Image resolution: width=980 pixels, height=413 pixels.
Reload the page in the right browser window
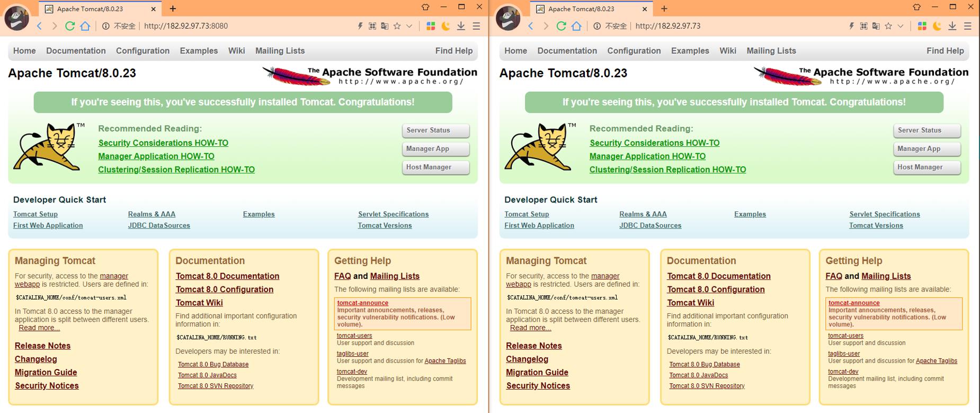pyautogui.click(x=561, y=26)
